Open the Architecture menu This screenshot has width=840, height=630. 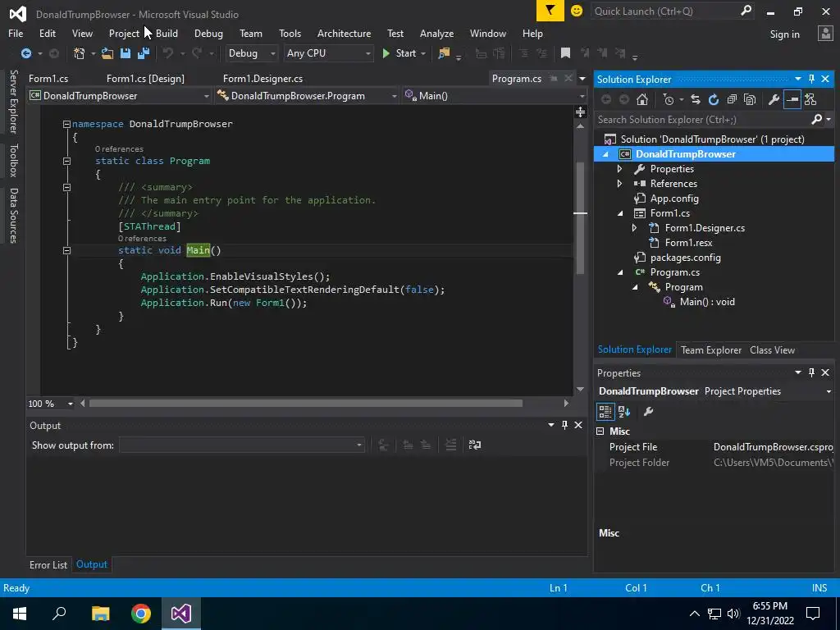point(344,33)
